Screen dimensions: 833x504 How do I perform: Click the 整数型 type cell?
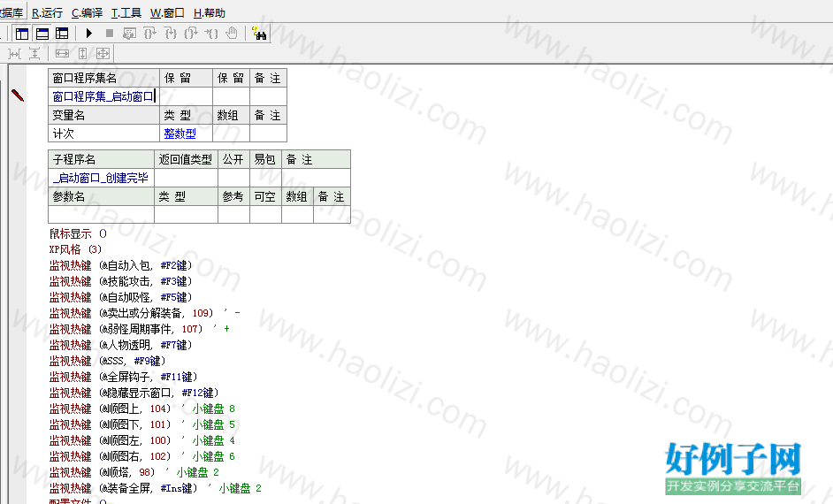186,134
